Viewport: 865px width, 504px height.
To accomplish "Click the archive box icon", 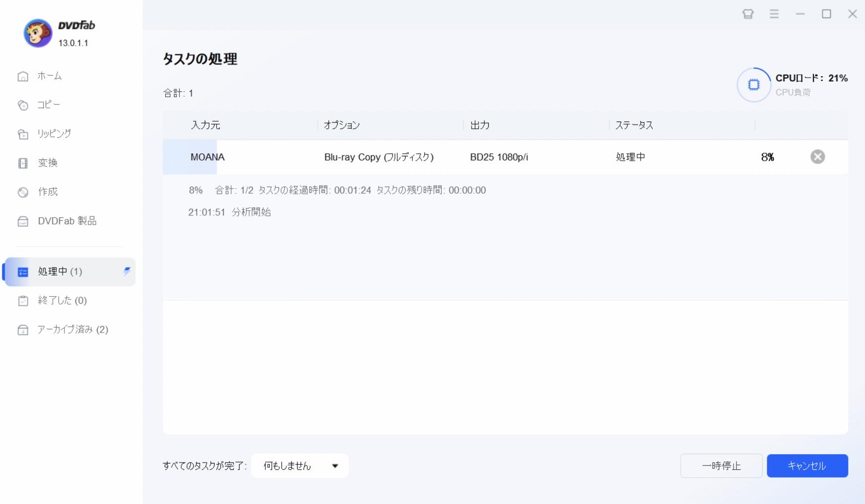I will (23, 330).
